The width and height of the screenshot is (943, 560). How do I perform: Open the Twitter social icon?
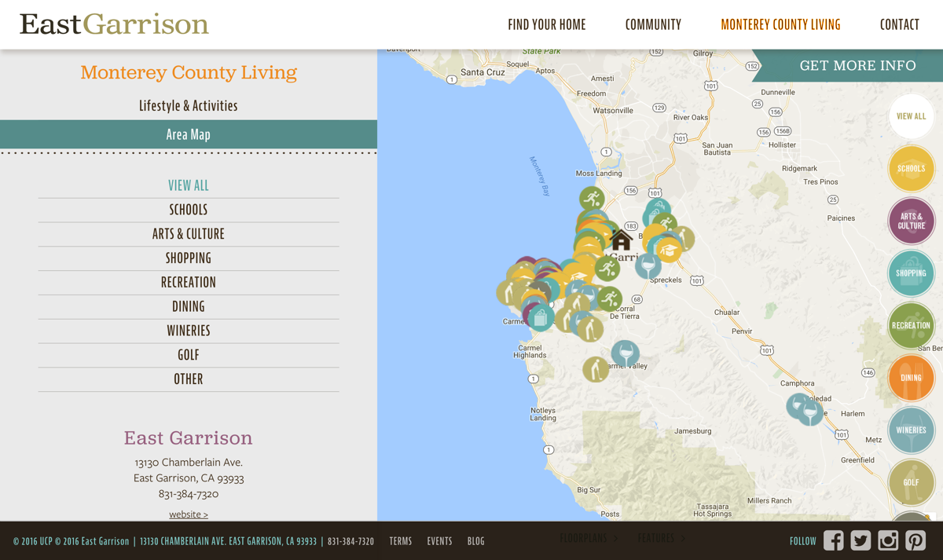tap(860, 540)
